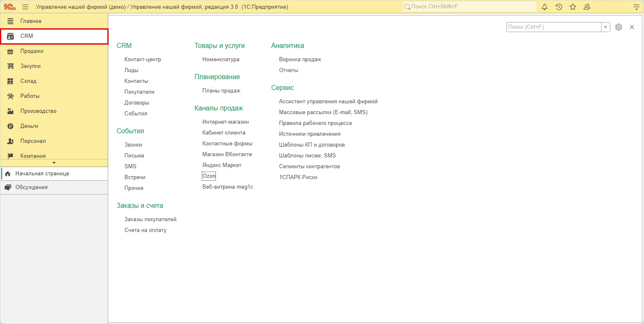
Task: Open Веб-витрина mag1c link
Action: (x=228, y=187)
